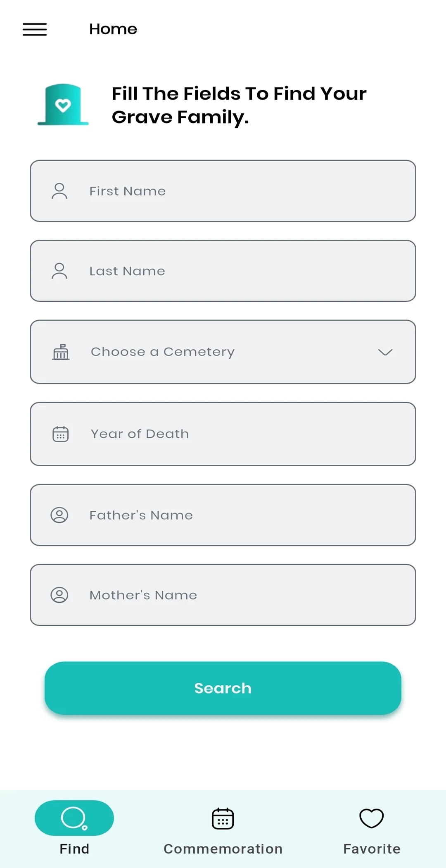446x868 pixels.
Task: Click the person icon beside Last Name
Action: [x=59, y=271]
